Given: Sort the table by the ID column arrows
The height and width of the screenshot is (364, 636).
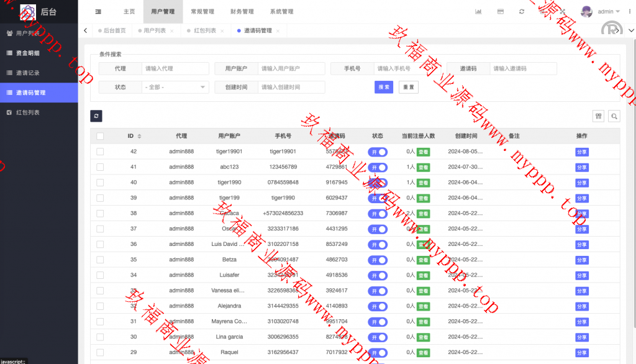Looking at the screenshot, I should pyautogui.click(x=139, y=136).
